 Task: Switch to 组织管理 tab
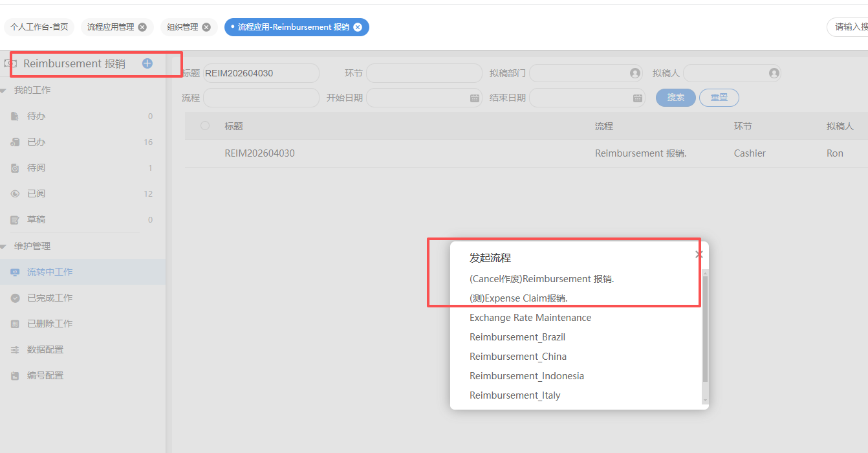[182, 27]
